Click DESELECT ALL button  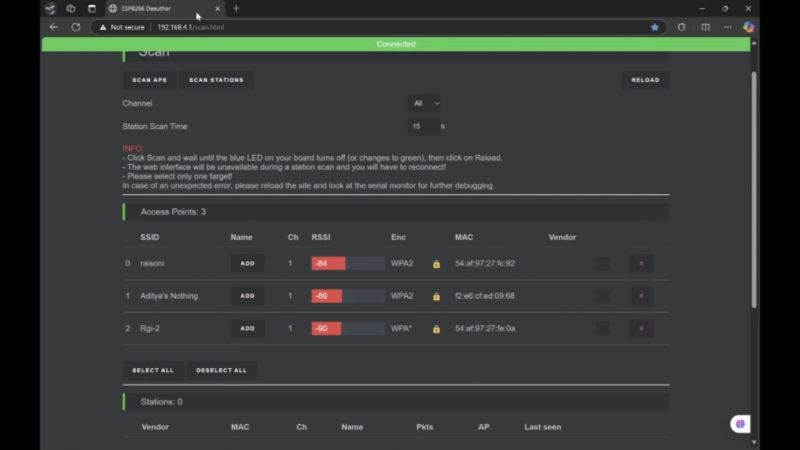[x=221, y=370]
